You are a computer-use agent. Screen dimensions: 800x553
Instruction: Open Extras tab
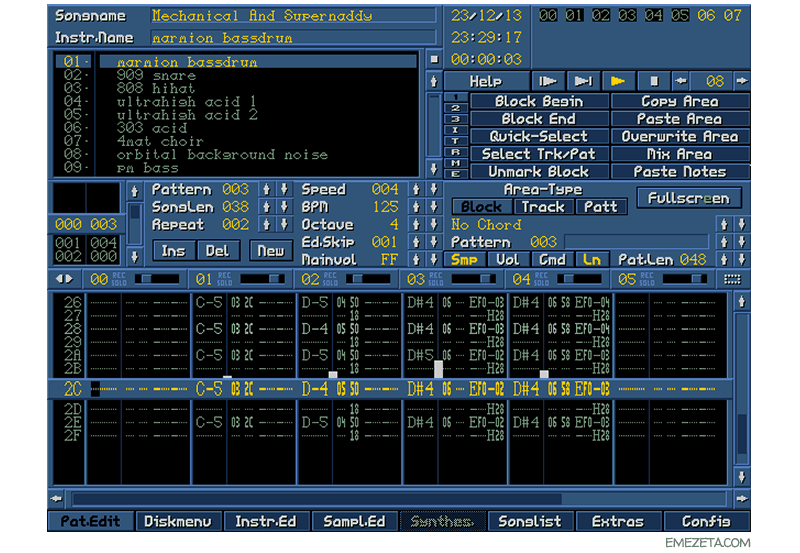[618, 521]
